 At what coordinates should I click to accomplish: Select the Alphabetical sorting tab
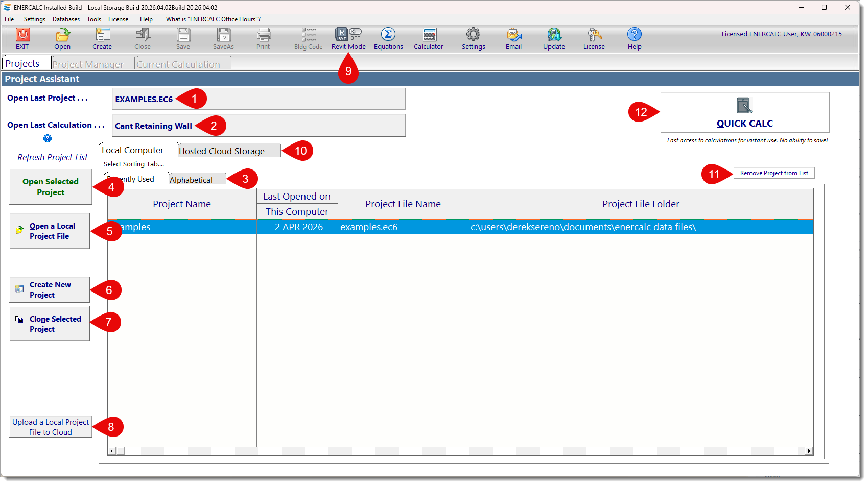[197, 180]
